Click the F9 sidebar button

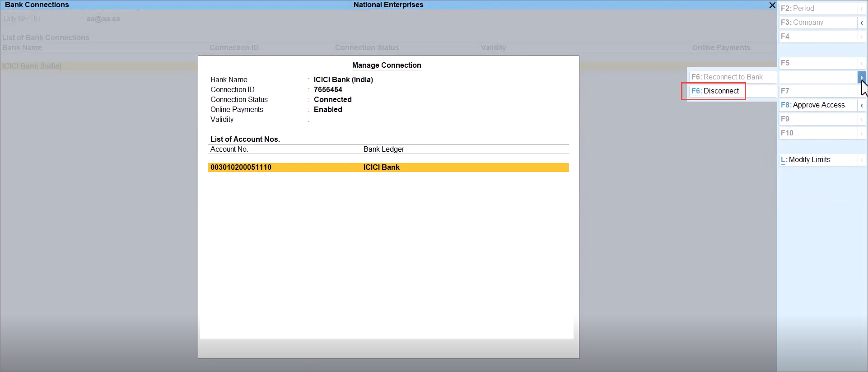(x=818, y=119)
